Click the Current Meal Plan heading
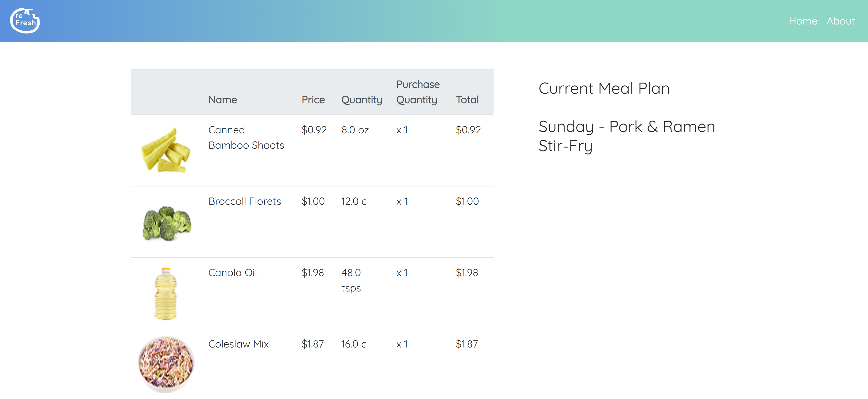 pos(604,88)
